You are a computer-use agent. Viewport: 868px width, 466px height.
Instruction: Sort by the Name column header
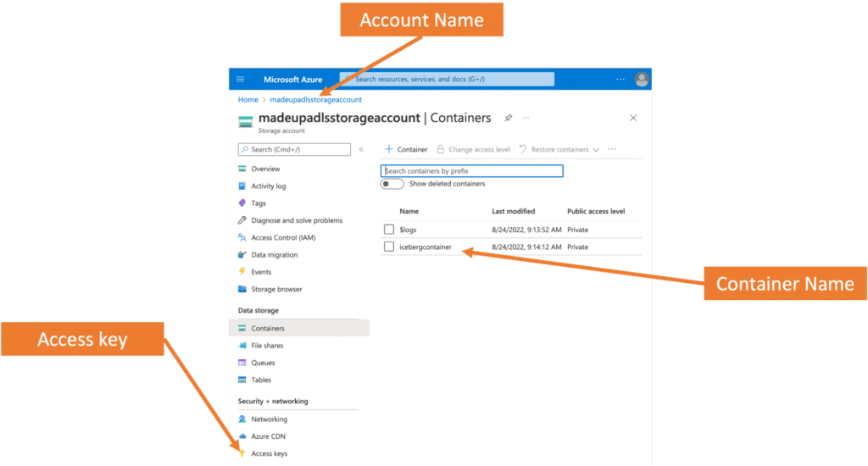(409, 212)
